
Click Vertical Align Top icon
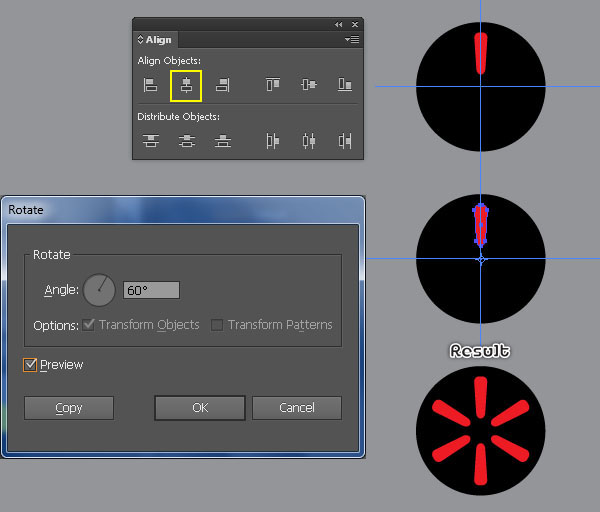click(x=273, y=85)
